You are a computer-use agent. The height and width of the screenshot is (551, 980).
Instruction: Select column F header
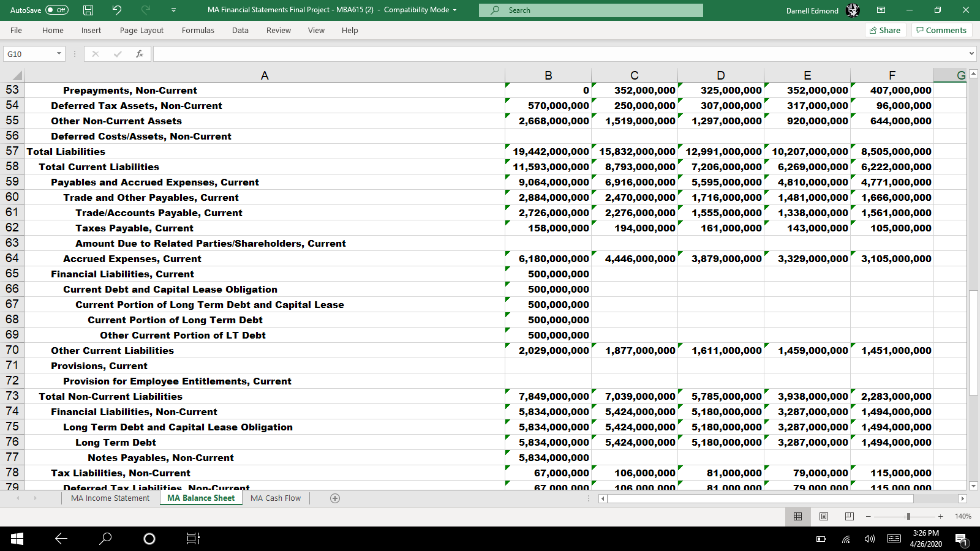click(x=892, y=75)
